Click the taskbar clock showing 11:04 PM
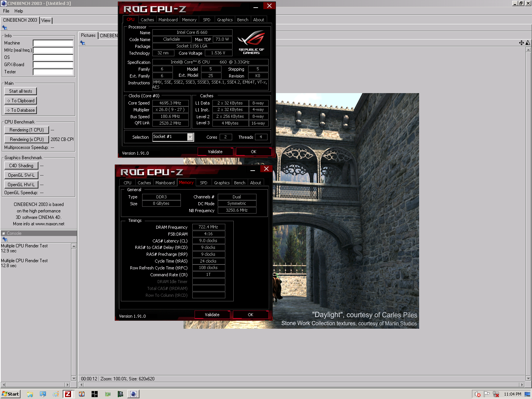 pos(513,394)
